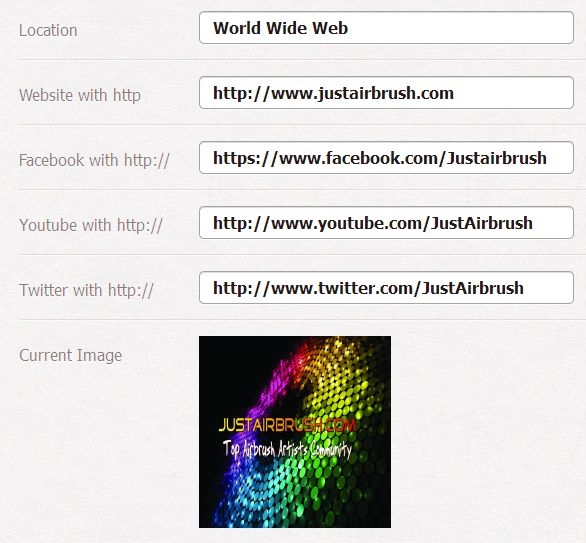Click the 'Current Image' label
Image resolution: width=586 pixels, height=543 pixels.
point(71,355)
